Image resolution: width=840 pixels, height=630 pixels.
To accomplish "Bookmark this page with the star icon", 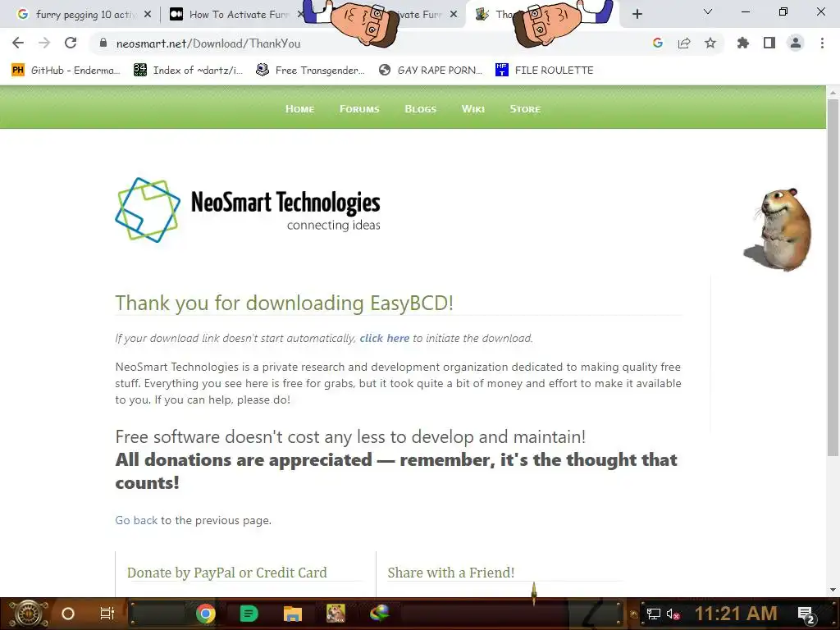I will (x=710, y=43).
